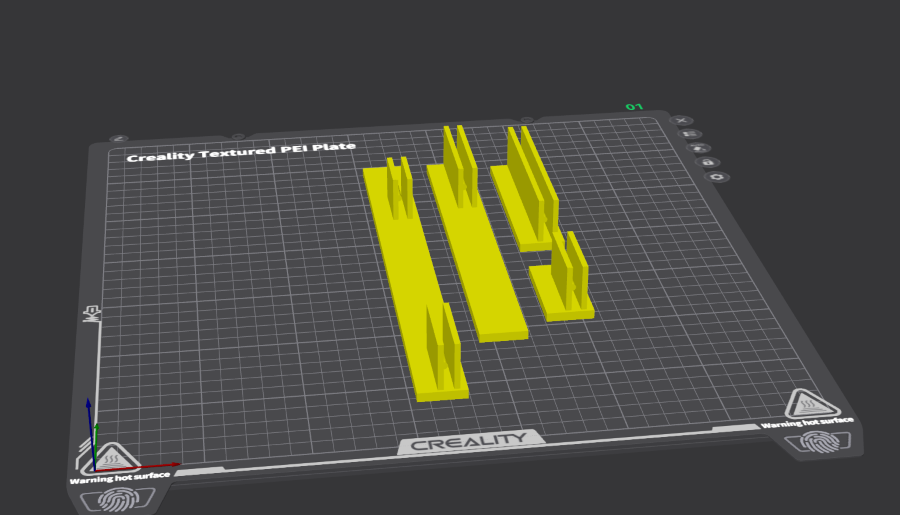This screenshot has height=515, width=900.
Task: Click the Creality Textured PEI Plate label
Action: click(x=241, y=152)
